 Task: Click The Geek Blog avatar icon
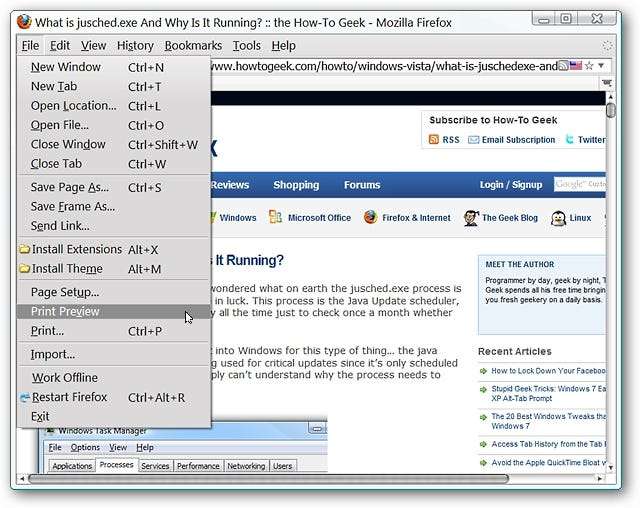coord(471,218)
